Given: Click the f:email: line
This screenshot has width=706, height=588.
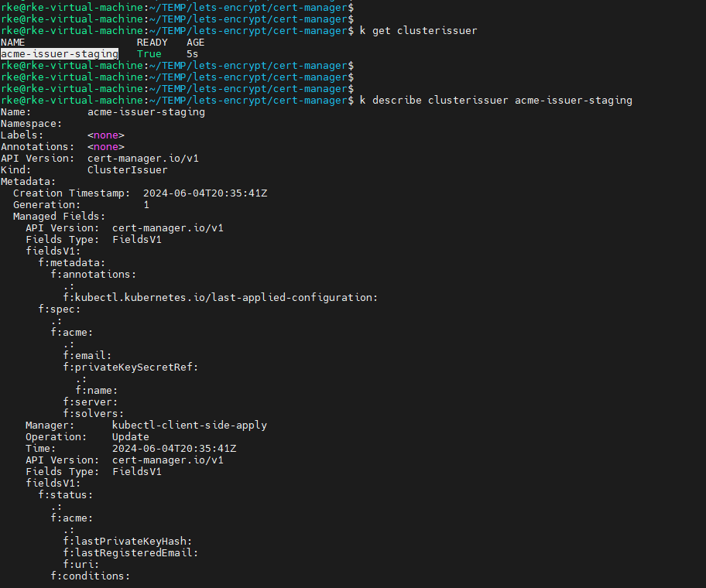Looking at the screenshot, I should [x=87, y=356].
